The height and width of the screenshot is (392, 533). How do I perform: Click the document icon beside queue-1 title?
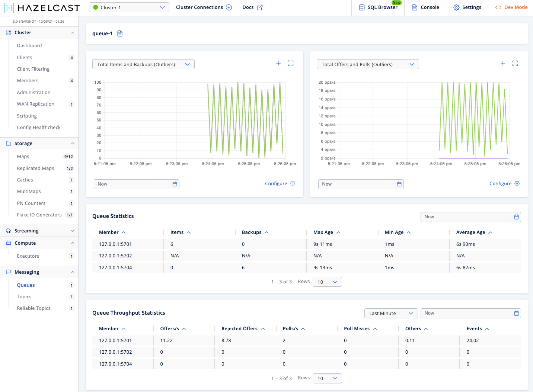pos(119,33)
